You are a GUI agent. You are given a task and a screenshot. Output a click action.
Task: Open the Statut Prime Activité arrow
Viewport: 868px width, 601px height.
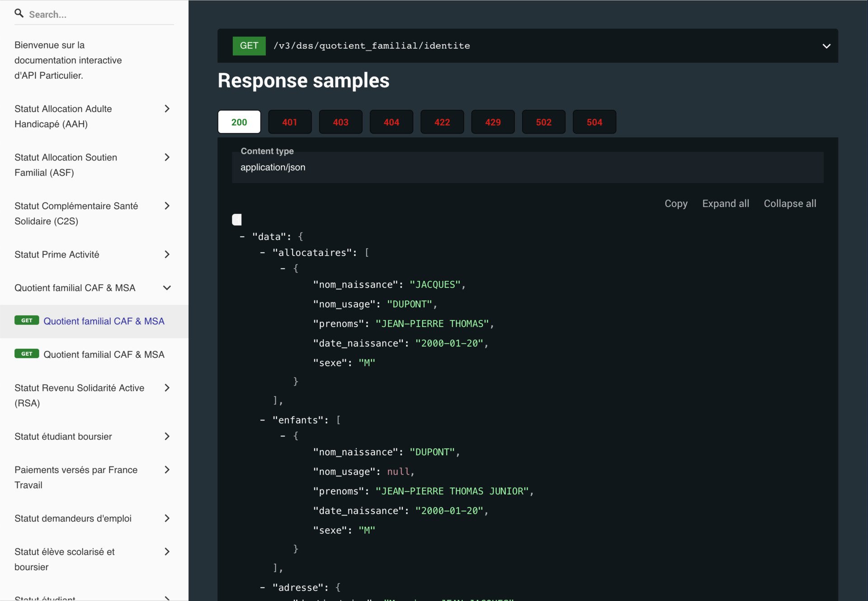point(167,254)
